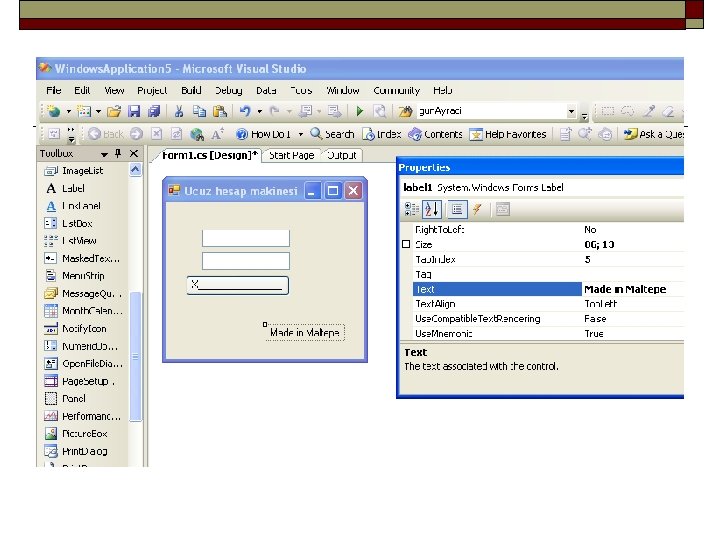This screenshot has height=540, width=720.
Task: Open the New Project dropdown arrow
Action: [x=69, y=111]
